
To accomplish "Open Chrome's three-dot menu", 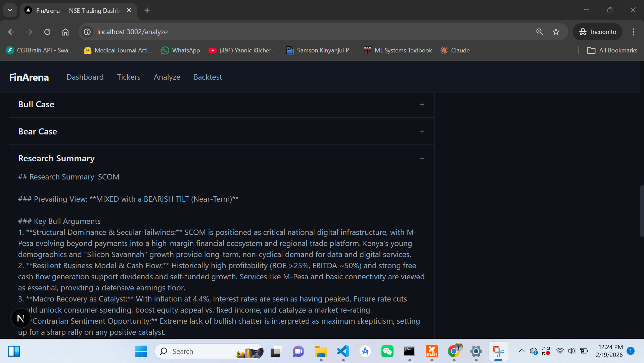I will (633, 32).
